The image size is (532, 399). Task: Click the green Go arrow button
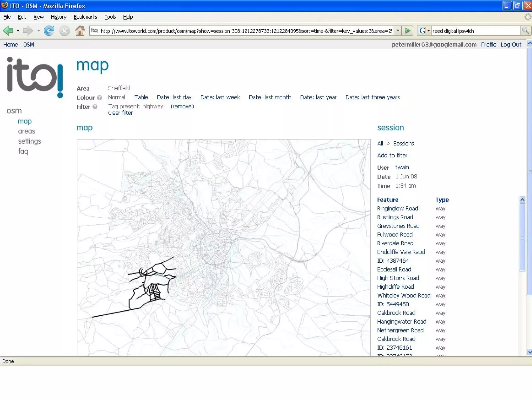point(408,31)
